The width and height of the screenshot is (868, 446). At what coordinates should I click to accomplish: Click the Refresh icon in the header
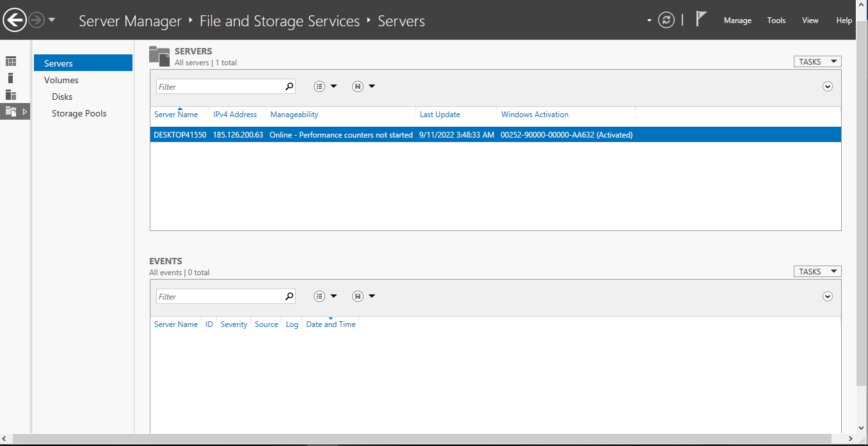point(666,20)
